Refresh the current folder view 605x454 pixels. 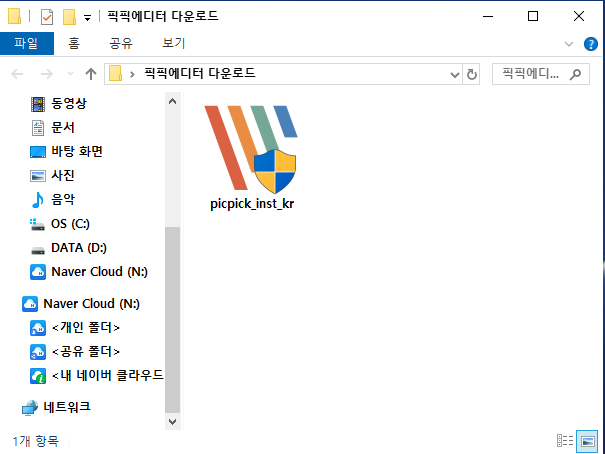[471, 74]
